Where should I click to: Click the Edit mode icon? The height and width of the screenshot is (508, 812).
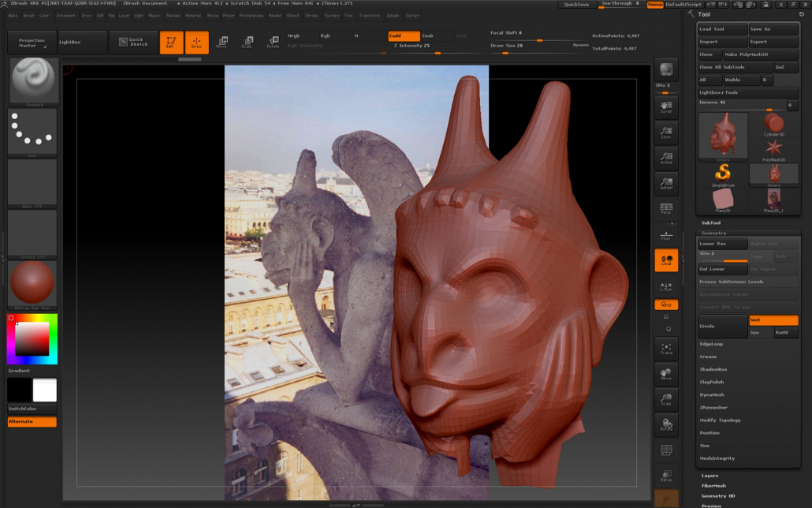click(x=171, y=43)
